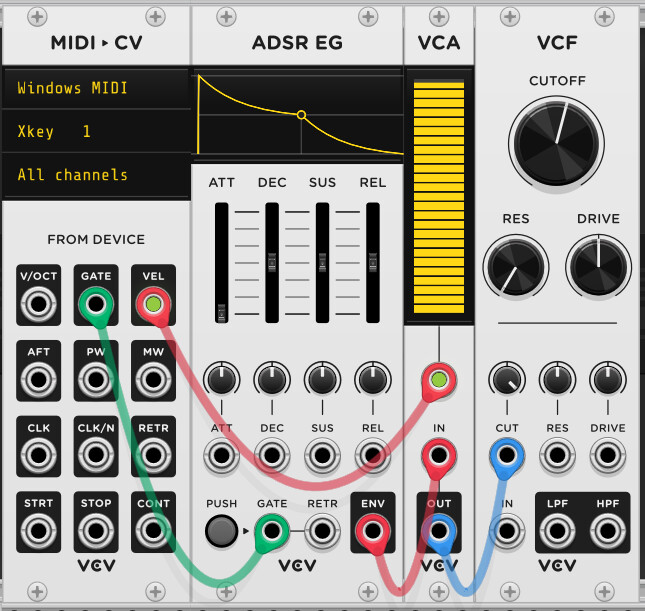645x611 pixels.
Task: Select the AFT aftertouch output jack
Action: [x=39, y=380]
